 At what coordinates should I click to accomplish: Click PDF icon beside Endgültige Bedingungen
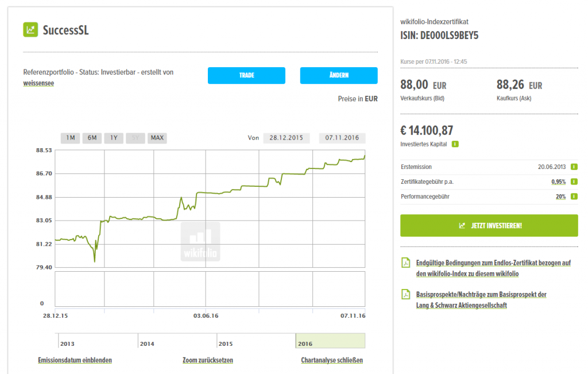tap(405, 263)
